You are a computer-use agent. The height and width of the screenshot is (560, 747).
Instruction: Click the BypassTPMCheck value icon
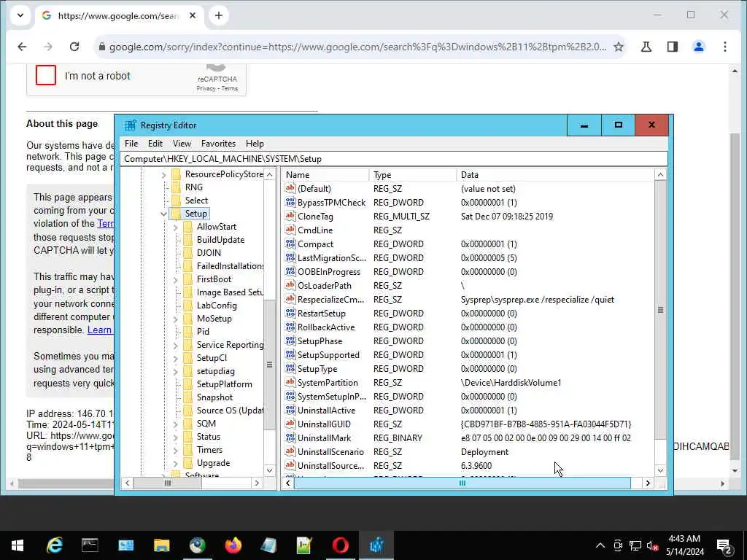click(290, 203)
